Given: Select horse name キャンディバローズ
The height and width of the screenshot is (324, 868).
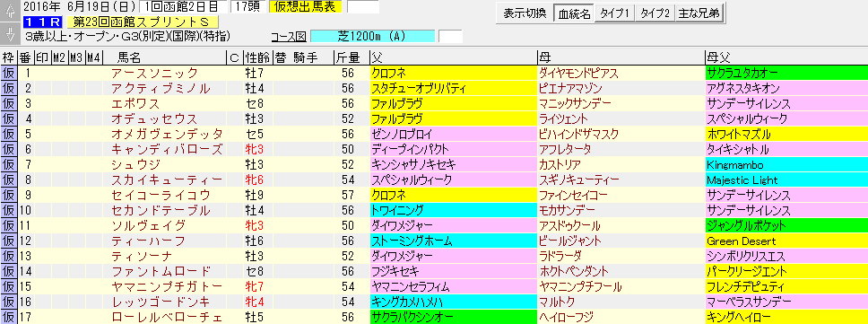Looking at the screenshot, I should 167,150.
